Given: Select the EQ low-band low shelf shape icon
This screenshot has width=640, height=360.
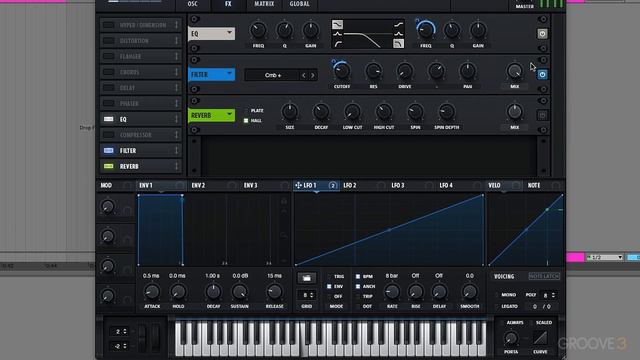Looking at the screenshot, I should click(337, 25).
